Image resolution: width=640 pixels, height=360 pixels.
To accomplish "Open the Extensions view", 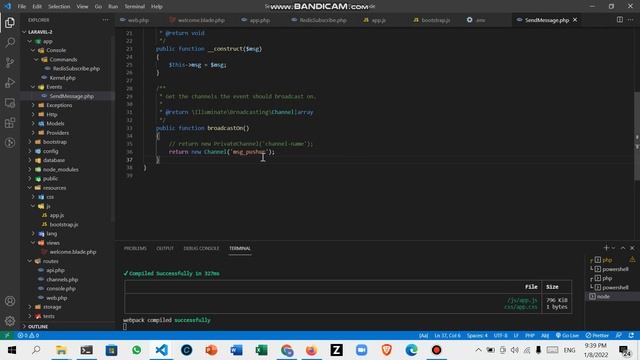I will coord(10,123).
